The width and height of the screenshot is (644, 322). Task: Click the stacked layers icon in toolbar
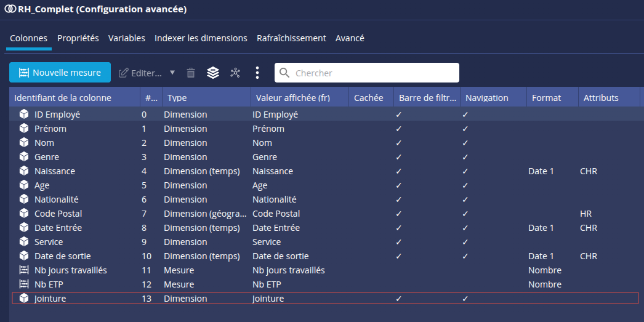pyautogui.click(x=213, y=73)
